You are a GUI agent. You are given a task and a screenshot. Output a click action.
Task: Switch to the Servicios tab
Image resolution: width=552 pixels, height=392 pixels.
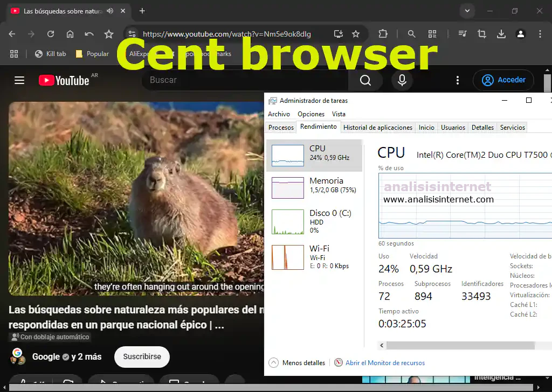pos(513,127)
